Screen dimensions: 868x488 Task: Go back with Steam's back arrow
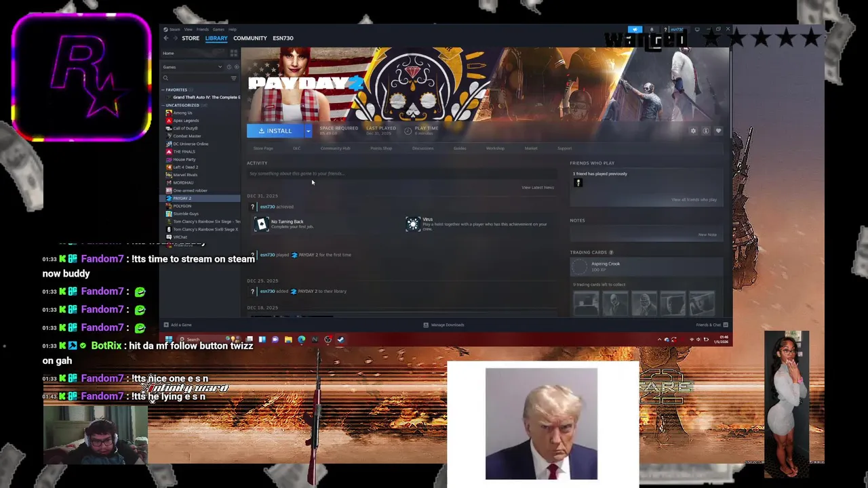coord(165,38)
